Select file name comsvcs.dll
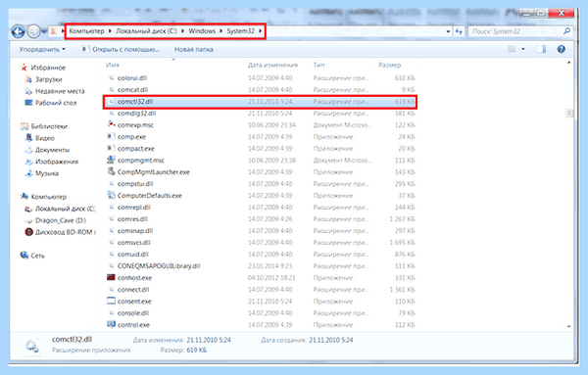This screenshot has height=375, width=588. click(134, 243)
